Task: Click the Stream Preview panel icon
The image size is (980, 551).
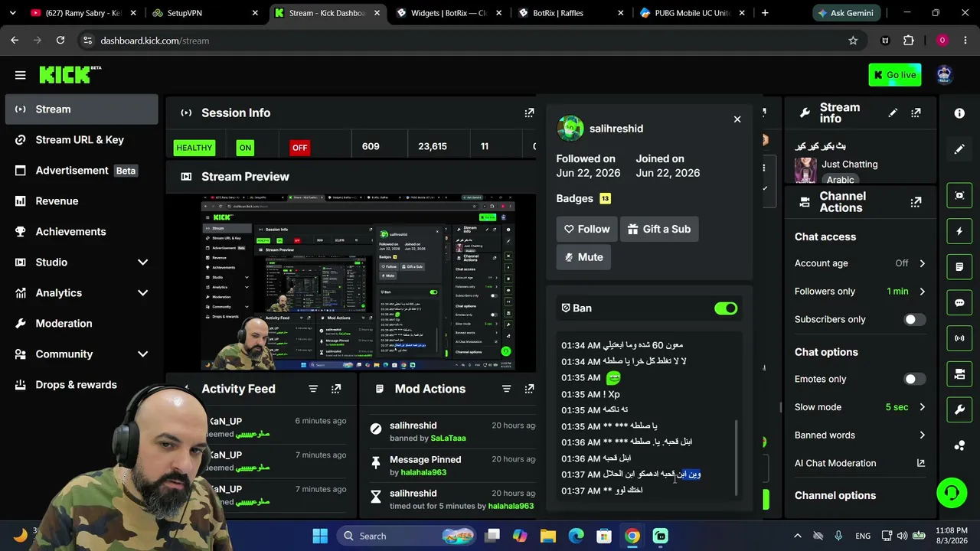Action: click(x=186, y=177)
